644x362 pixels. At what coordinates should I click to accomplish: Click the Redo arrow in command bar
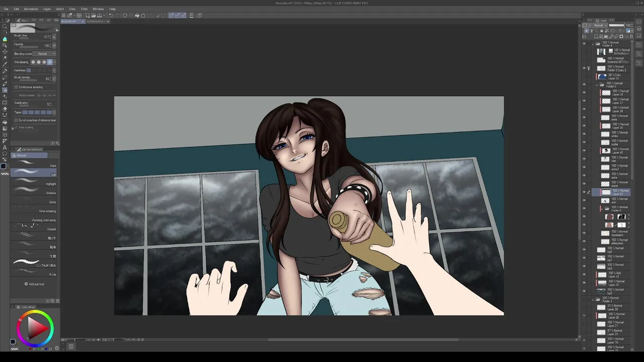tap(117, 15)
